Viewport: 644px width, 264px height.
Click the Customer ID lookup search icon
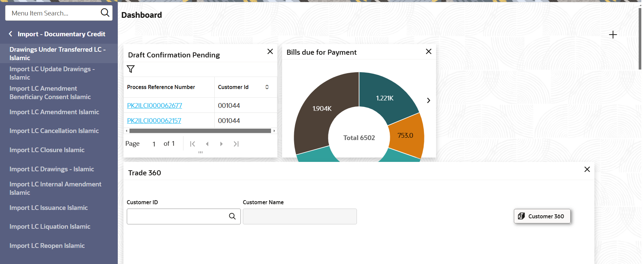[x=232, y=216]
